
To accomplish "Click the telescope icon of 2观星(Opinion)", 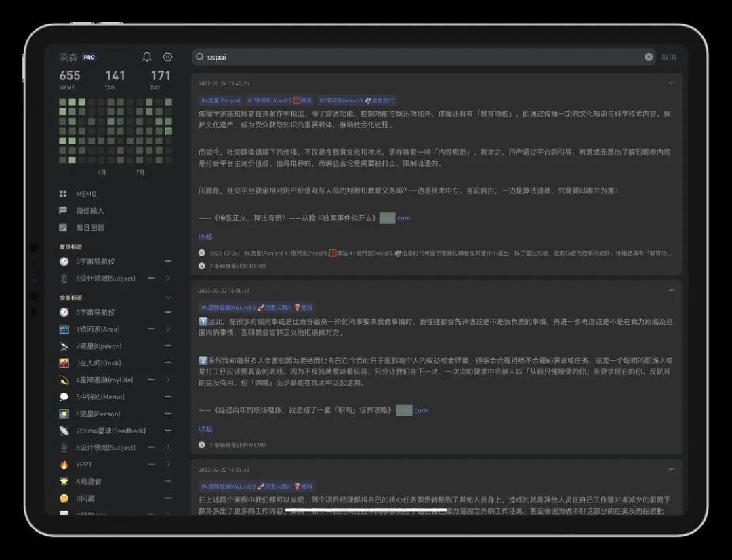I will tap(64, 346).
